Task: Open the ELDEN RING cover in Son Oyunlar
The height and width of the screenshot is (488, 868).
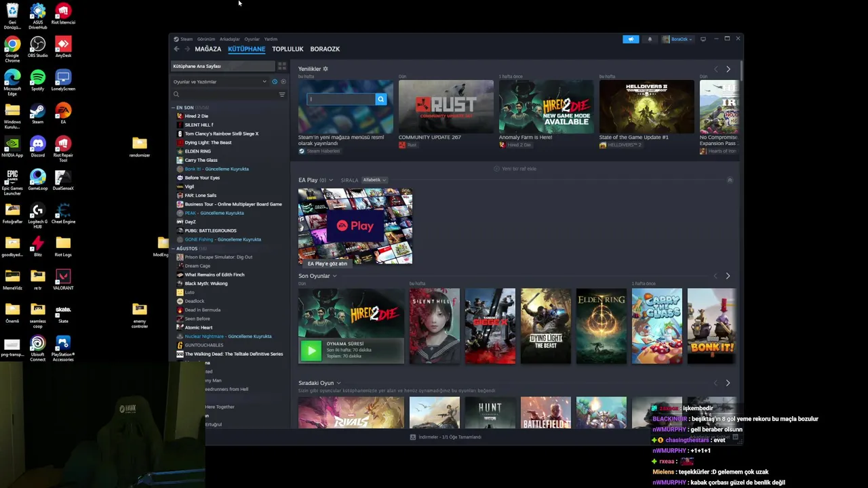Action: 601,326
